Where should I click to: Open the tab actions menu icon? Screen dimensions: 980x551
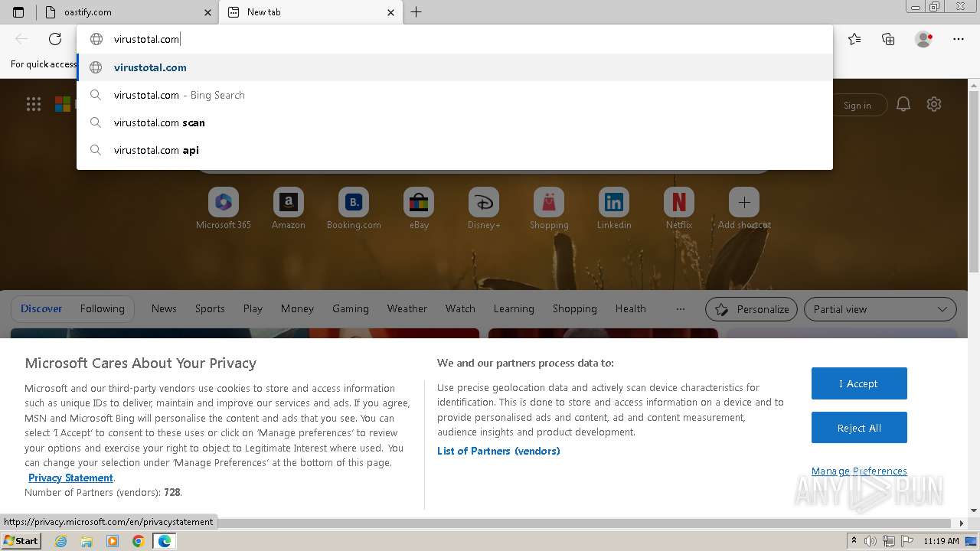(x=18, y=12)
